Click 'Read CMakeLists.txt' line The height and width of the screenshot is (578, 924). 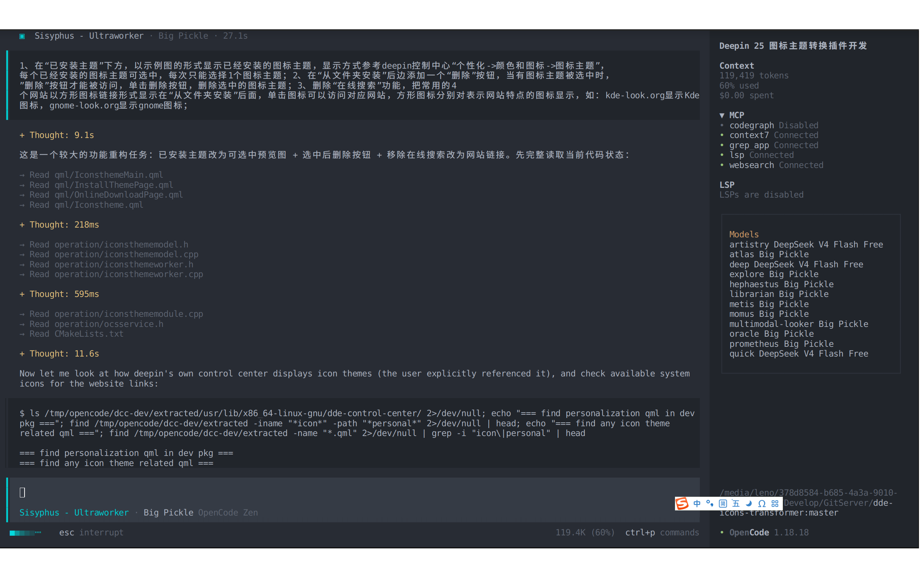tap(71, 334)
